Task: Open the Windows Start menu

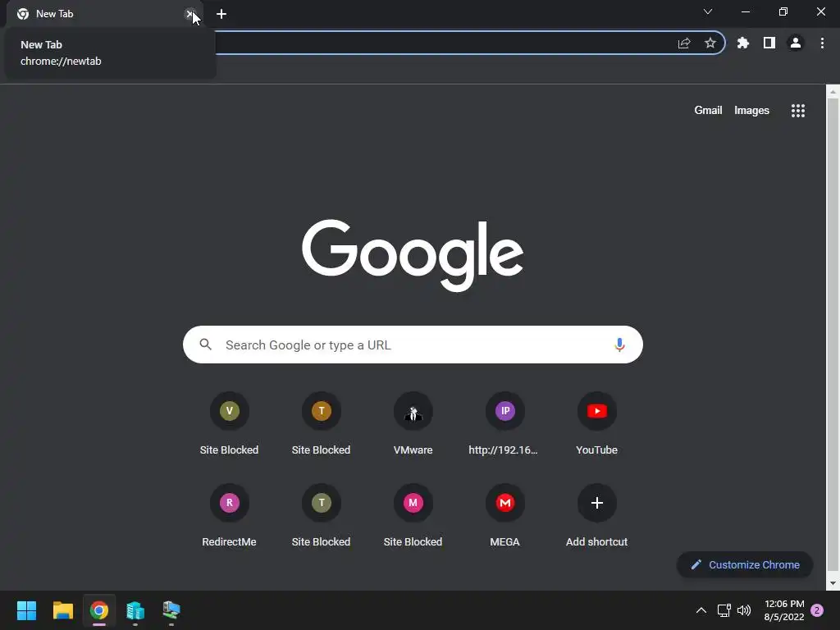Action: [26, 610]
